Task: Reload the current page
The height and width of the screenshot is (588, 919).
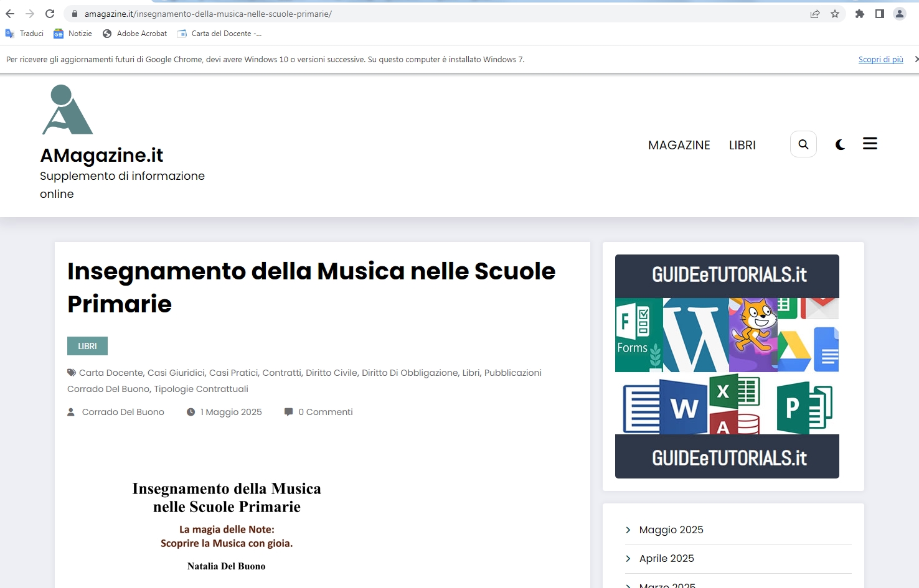Action: coord(50,14)
